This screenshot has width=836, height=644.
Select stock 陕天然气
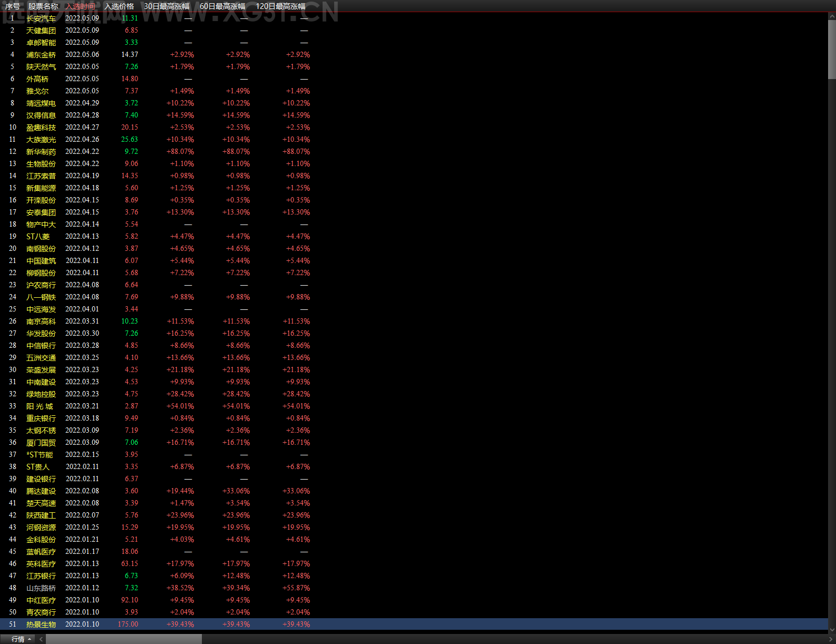click(x=41, y=67)
